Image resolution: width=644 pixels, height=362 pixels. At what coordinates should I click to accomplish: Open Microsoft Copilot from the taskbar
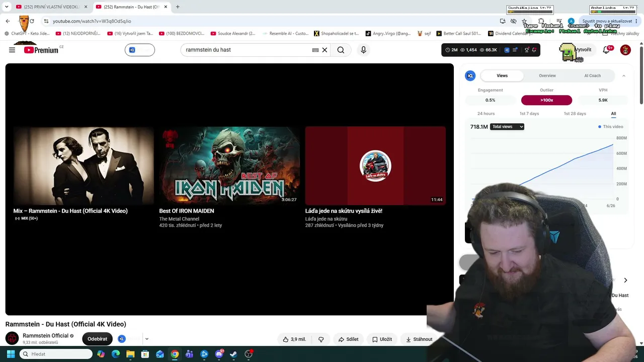pyautogui.click(x=101, y=354)
